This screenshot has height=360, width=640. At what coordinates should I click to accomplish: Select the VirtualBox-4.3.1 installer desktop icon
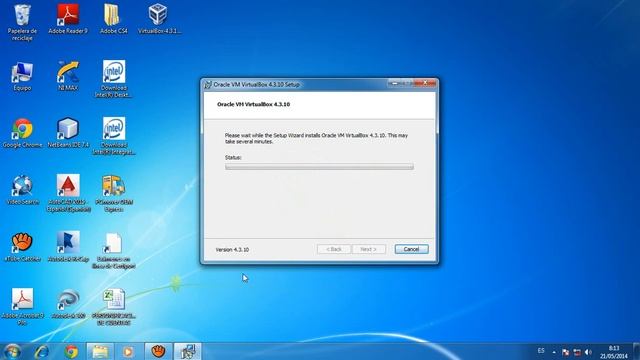click(x=159, y=19)
